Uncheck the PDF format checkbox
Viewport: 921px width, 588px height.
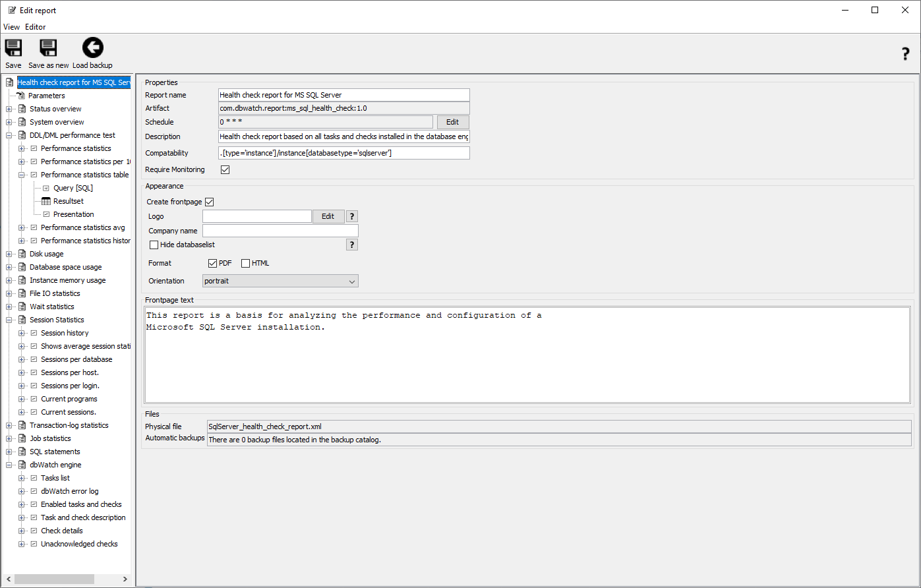[212, 263]
